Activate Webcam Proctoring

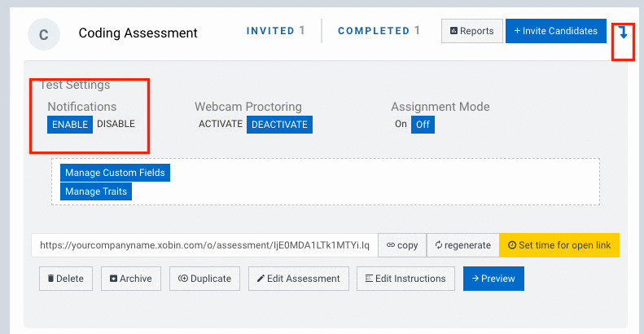click(x=221, y=124)
